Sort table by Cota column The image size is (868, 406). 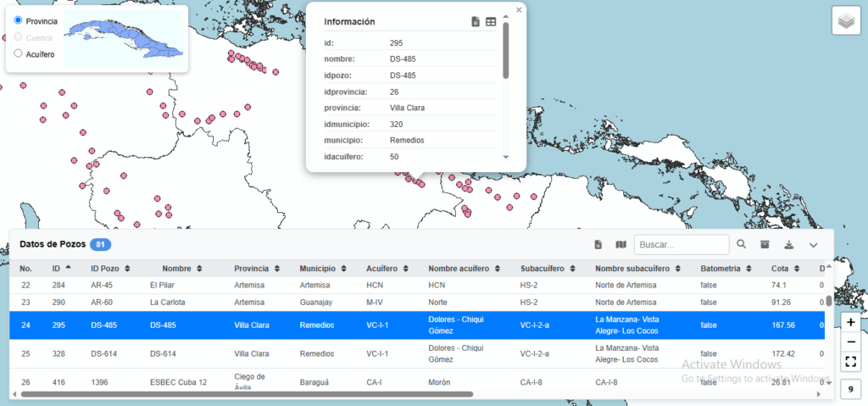(785, 269)
